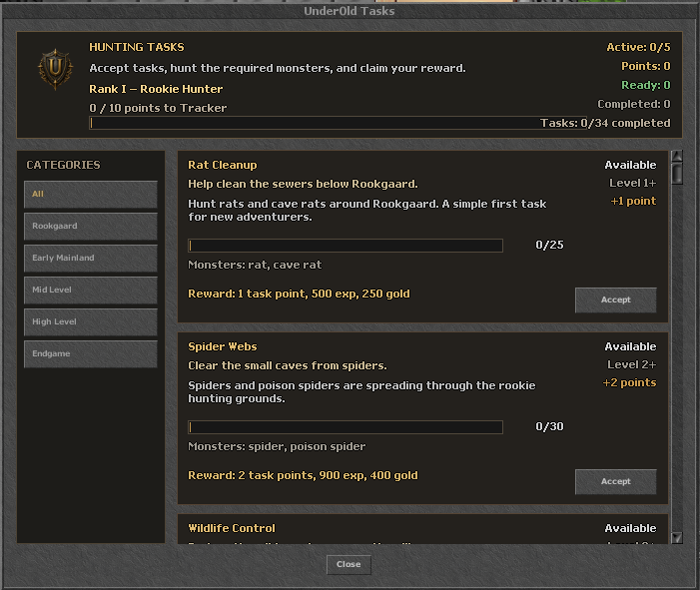Click the Rat Cleanup title
700x590 pixels.
coord(223,165)
